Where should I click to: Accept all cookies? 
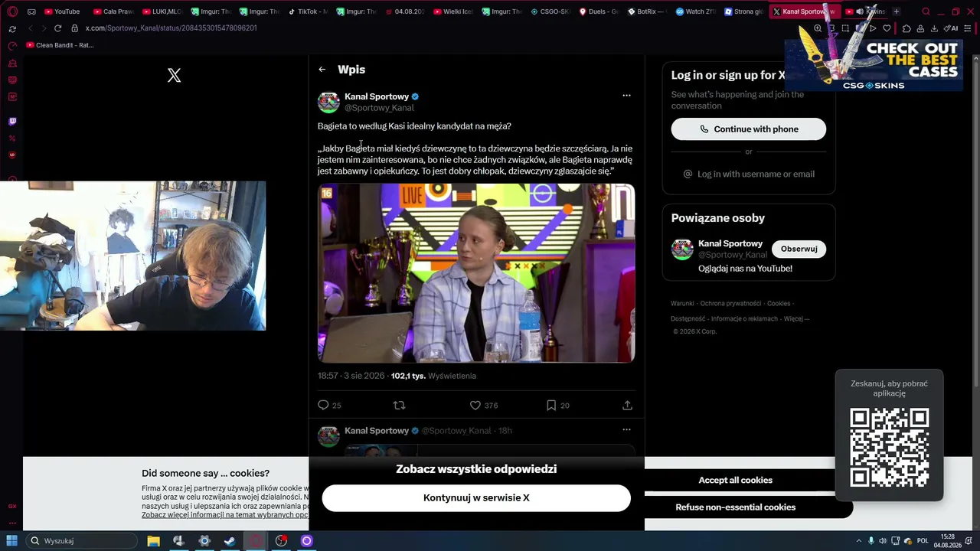735,480
